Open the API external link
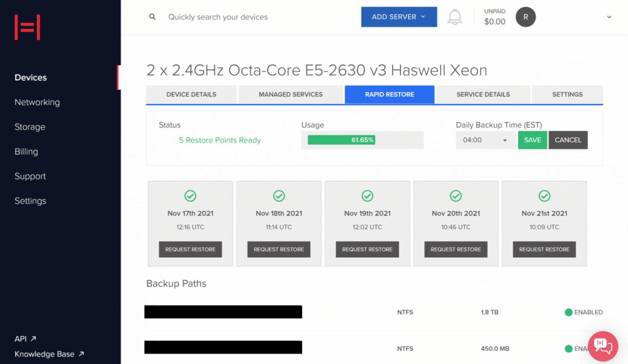628x364 pixels. click(x=25, y=339)
